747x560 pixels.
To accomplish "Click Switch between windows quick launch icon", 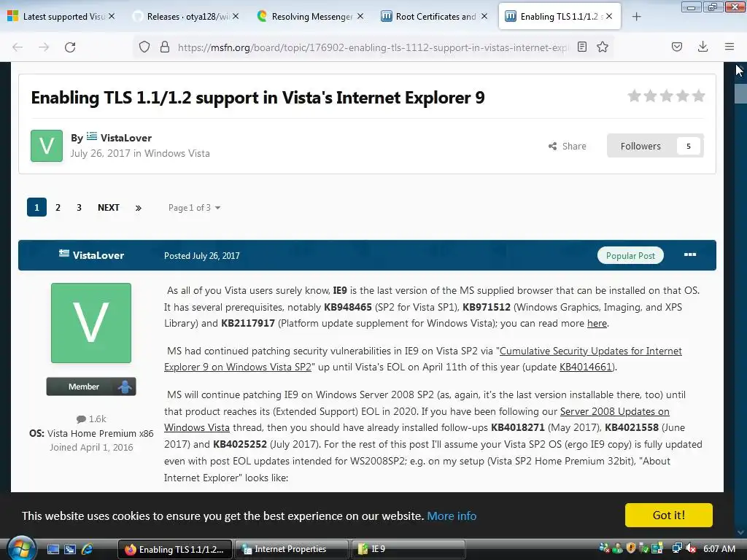I will click(70, 549).
